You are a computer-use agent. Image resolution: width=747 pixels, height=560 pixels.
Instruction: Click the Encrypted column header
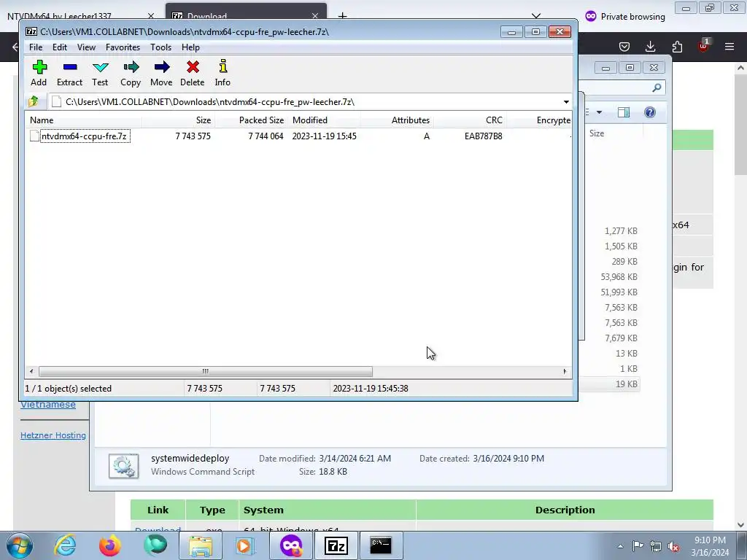(x=539, y=120)
